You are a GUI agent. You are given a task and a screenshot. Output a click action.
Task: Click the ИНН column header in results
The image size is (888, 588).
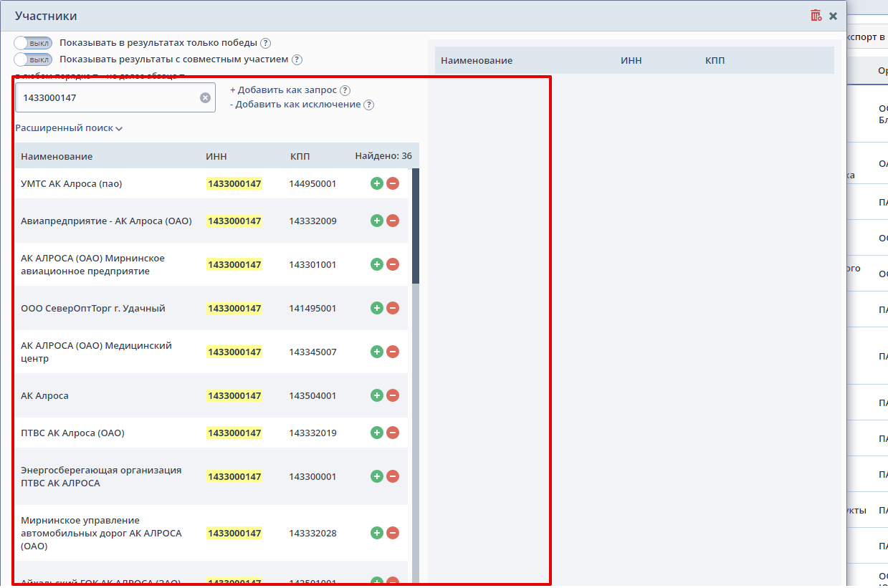[x=216, y=156]
